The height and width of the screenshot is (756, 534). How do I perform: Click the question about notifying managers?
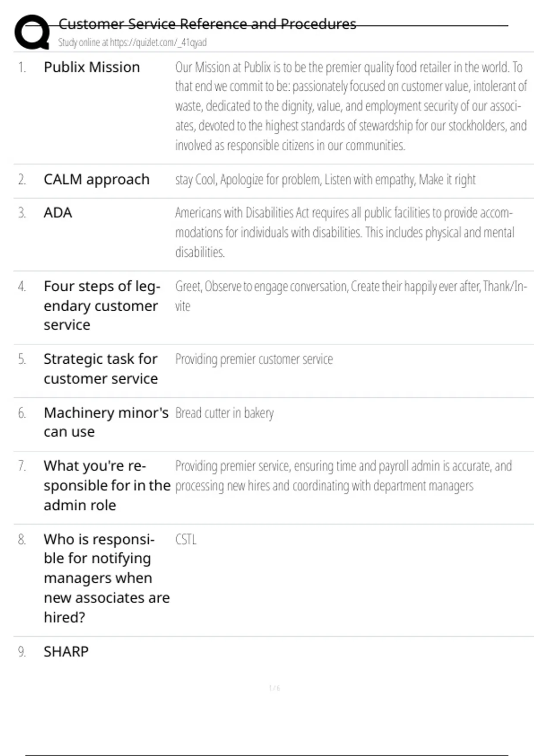click(x=106, y=578)
